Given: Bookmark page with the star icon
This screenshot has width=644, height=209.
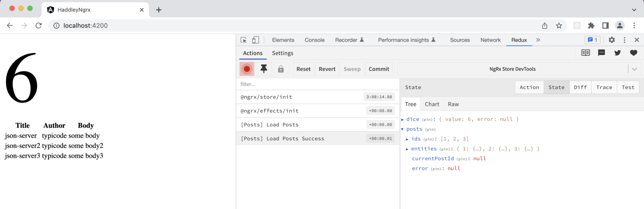Looking at the screenshot, I should [x=559, y=26].
